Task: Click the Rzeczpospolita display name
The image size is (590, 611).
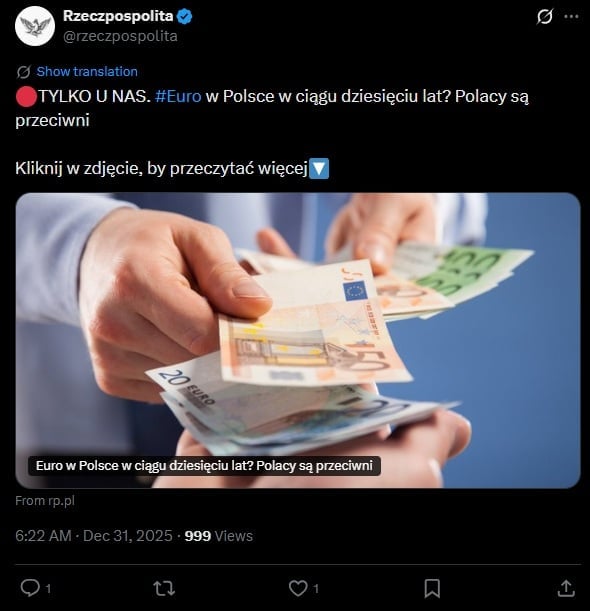Action: (118, 16)
